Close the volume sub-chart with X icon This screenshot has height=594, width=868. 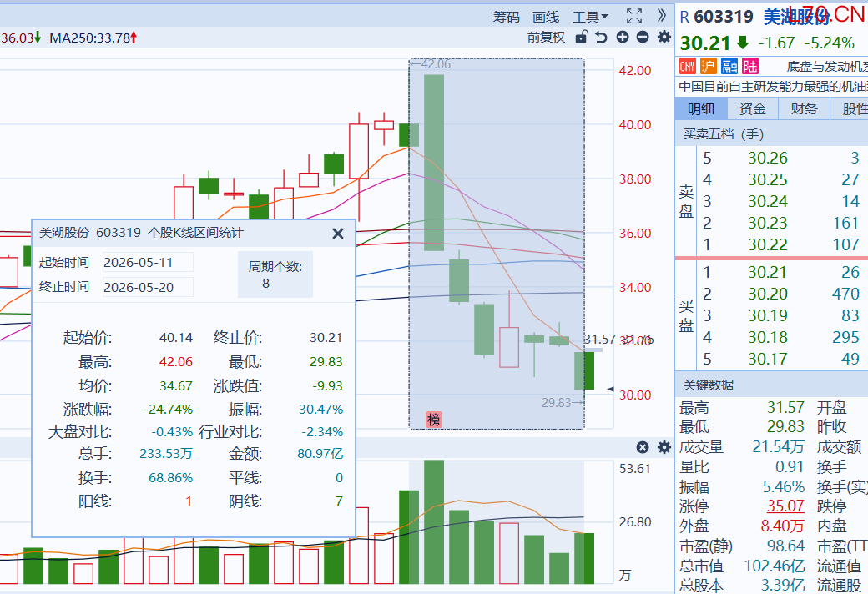pyautogui.click(x=643, y=447)
